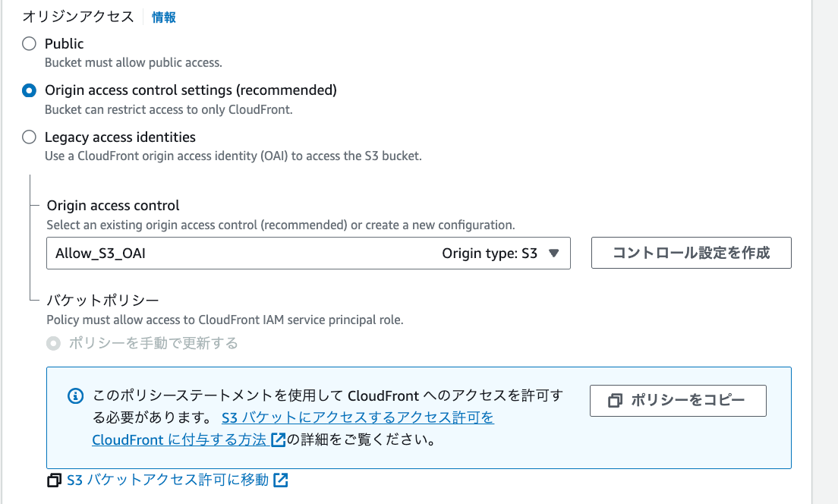The width and height of the screenshot is (838, 504).
Task: Copy the policy using ポリシーをコピー
Action: pos(678,400)
